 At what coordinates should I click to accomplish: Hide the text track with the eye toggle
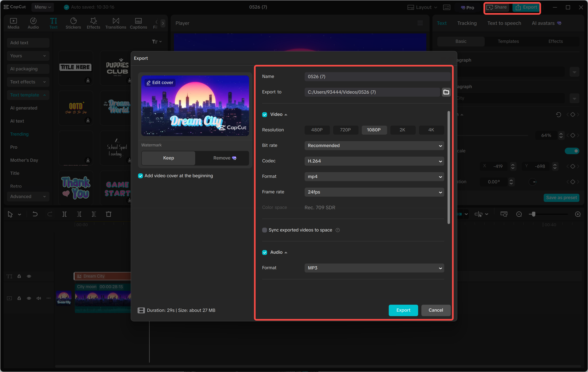click(x=29, y=276)
